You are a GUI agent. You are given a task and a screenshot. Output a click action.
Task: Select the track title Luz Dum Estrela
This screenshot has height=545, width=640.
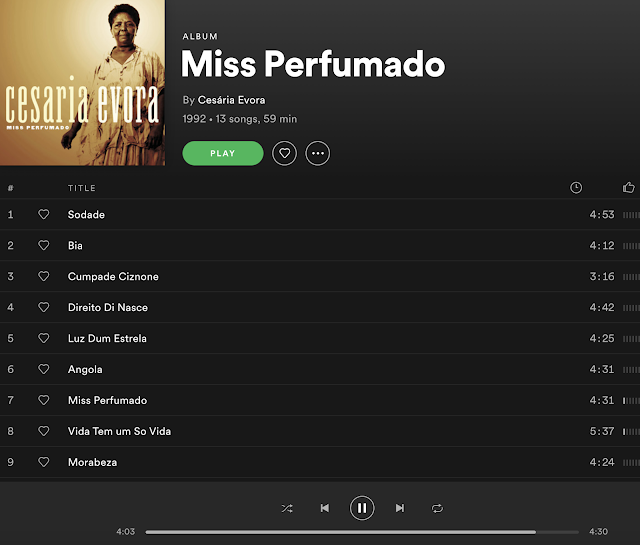107,338
